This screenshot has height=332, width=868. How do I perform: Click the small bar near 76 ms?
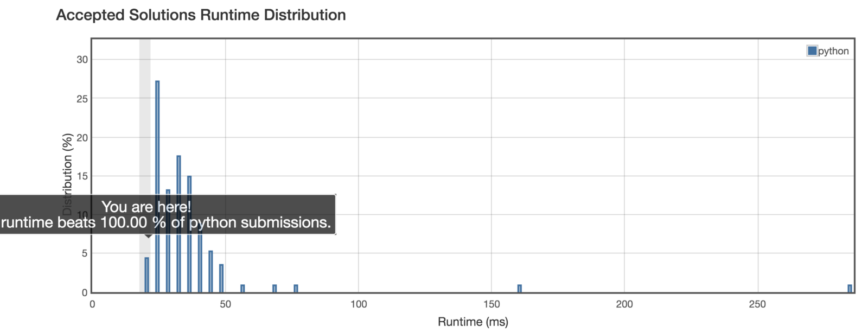coord(296,289)
